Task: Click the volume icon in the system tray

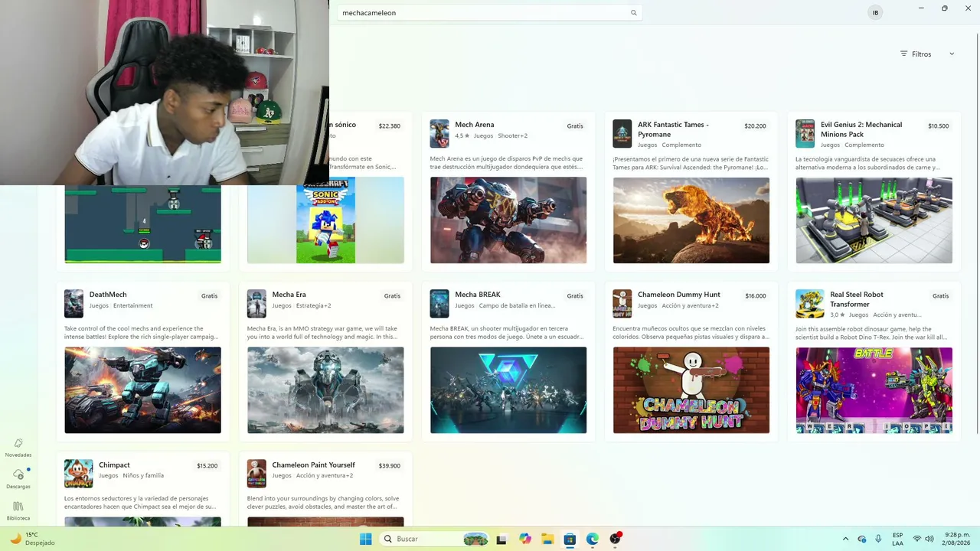Action: (929, 539)
